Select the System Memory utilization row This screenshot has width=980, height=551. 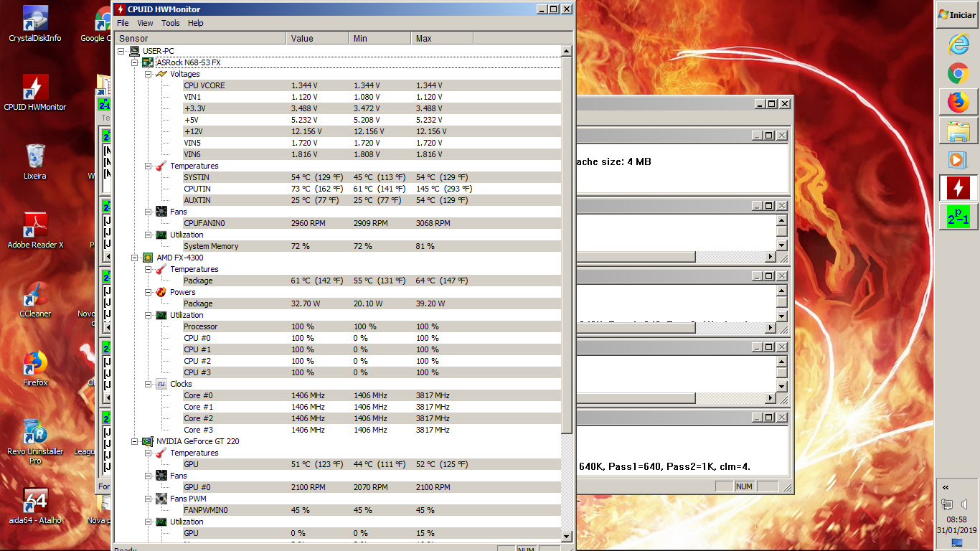pos(371,246)
